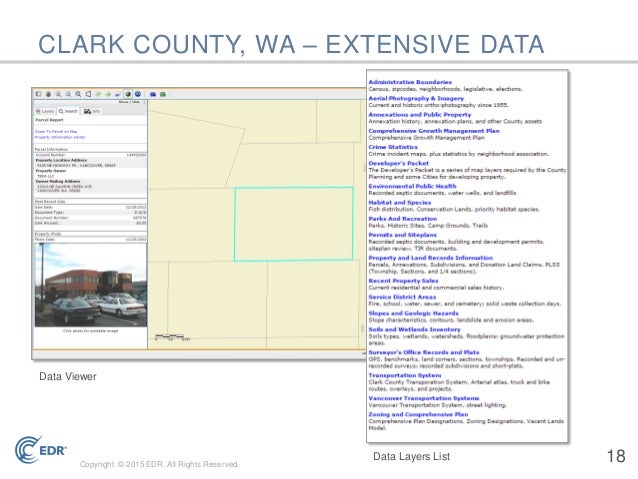The height and width of the screenshot is (479, 638).
Task: Go to previous extent with left green arrow
Action: coord(98,94)
